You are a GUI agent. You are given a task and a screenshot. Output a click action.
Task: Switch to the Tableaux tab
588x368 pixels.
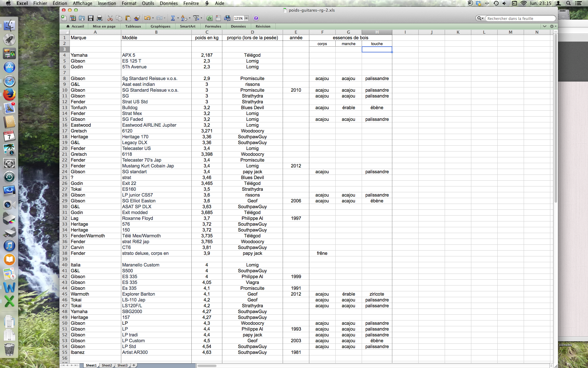coord(133,26)
